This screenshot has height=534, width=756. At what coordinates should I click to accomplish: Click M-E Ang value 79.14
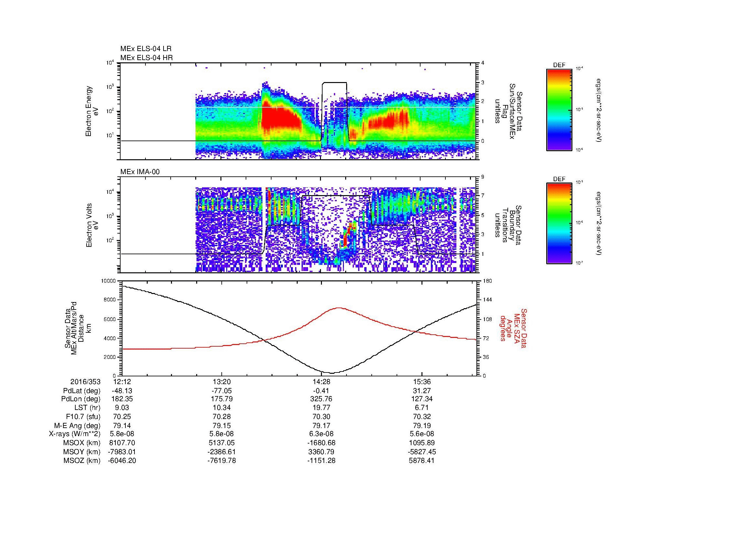pos(122,426)
